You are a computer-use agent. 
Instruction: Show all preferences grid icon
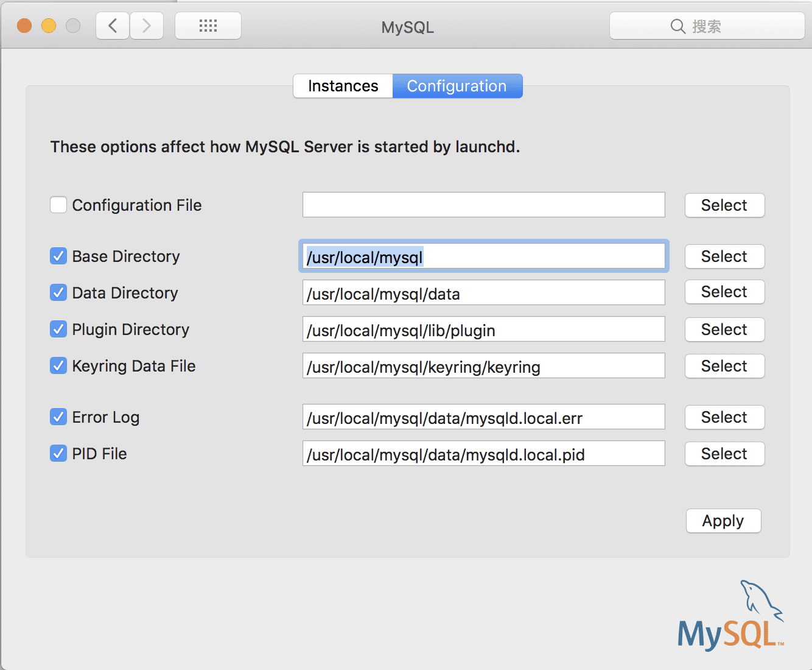[x=208, y=26]
